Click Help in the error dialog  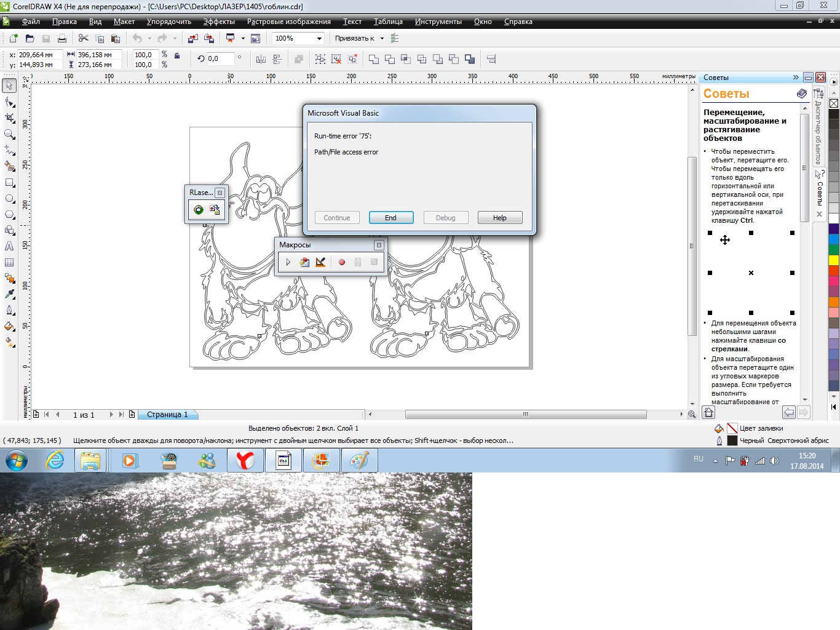click(499, 218)
